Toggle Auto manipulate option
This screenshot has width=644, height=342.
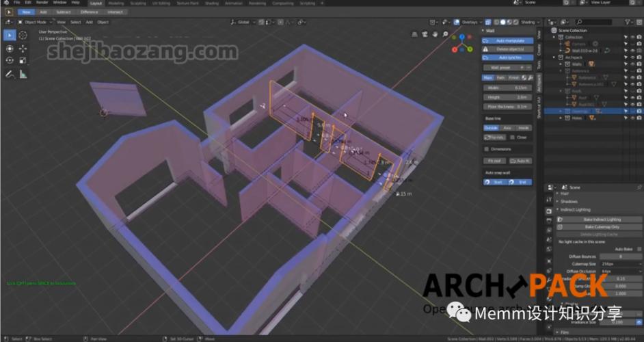tap(508, 40)
